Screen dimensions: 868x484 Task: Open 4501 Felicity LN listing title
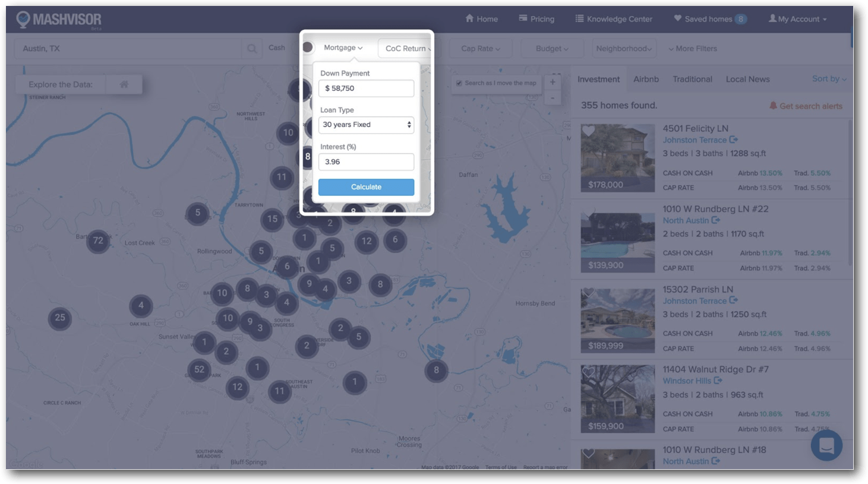pos(695,128)
